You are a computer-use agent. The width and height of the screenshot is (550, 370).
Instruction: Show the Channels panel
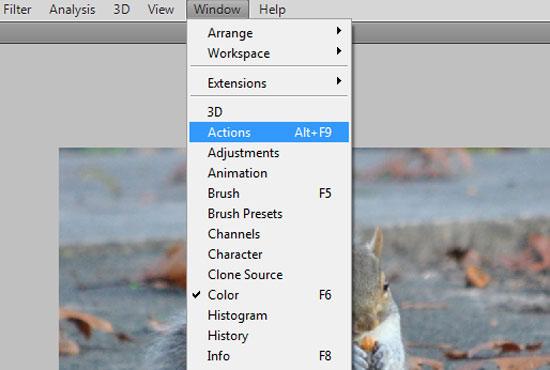(x=269, y=234)
